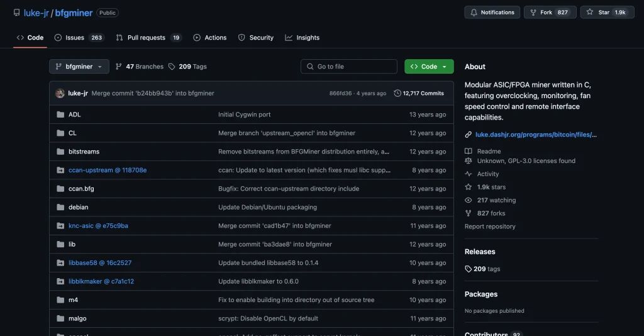Open knc-asic @ e75c9ba submodule link
644x336 pixels.
pos(98,225)
